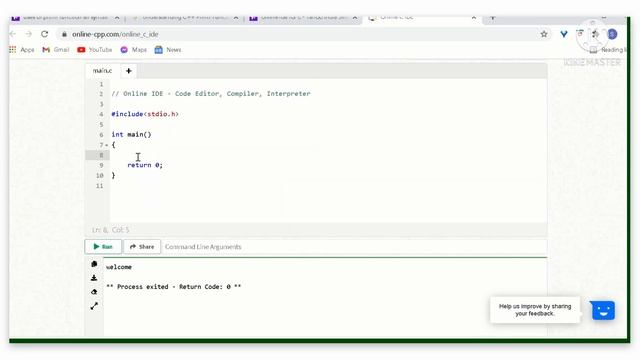Bookmark this page with the star icon
Viewport: 640px width, 360px height.
tap(544, 34)
